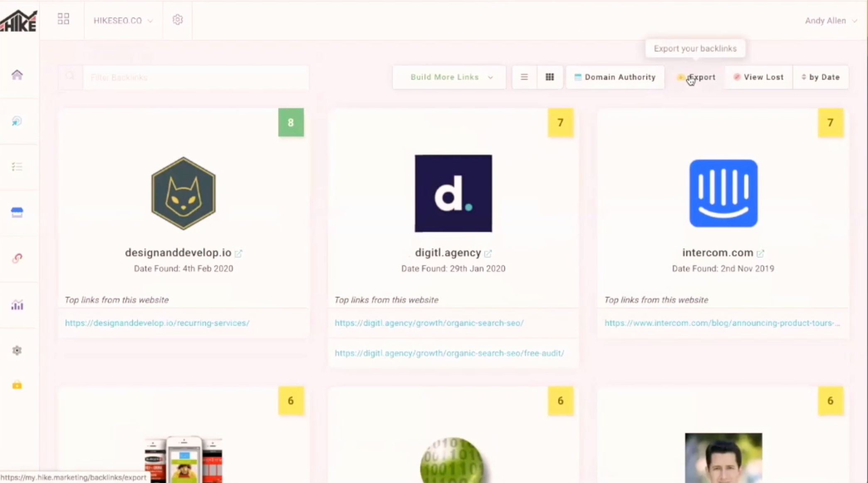Click "Date Found: 29th Jan 2020" text
The image size is (868, 483).
tap(453, 269)
